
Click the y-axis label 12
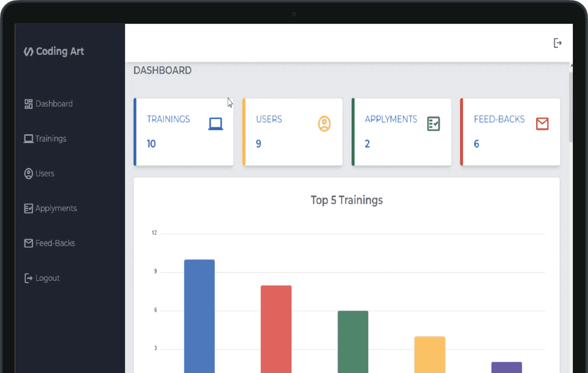154,233
